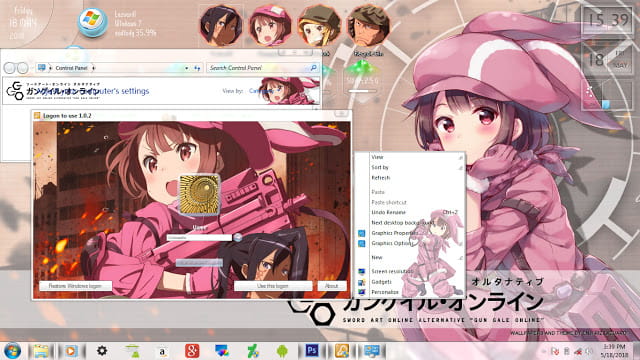Image resolution: width=640 pixels, height=360 pixels.
Task: Click Use this logon button
Action: [x=273, y=286]
